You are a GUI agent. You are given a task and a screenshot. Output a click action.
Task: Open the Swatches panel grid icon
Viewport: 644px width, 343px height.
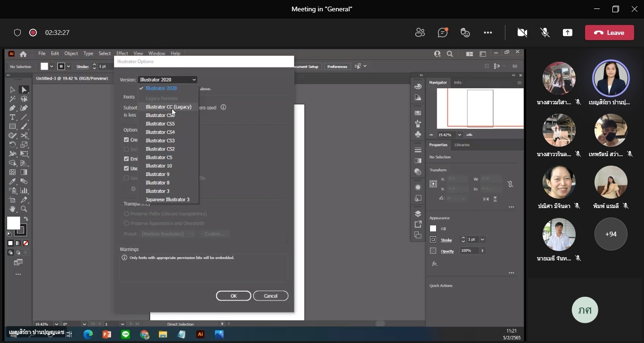(418, 113)
